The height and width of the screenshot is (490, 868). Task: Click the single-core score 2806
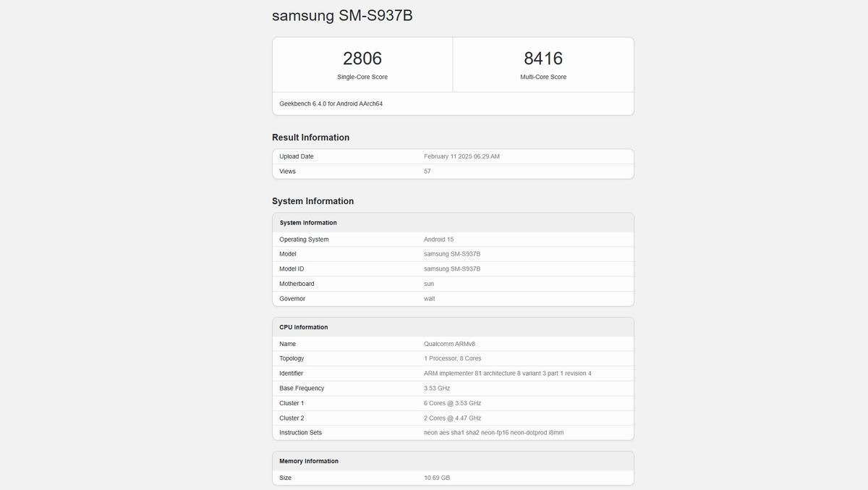click(x=362, y=59)
